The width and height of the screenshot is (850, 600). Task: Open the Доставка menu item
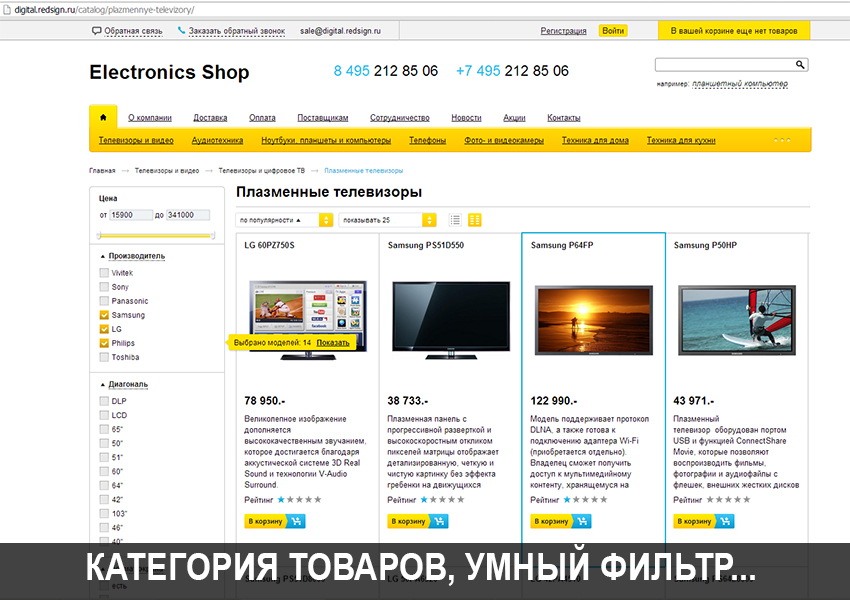[x=210, y=118]
